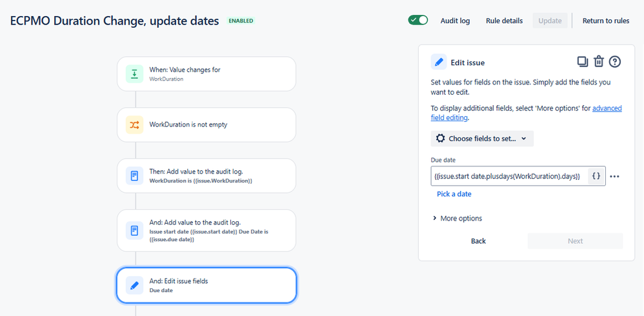Click the pencil icon in Edit issue panel header
Screen dimensions: 644x316
pyautogui.click(x=439, y=63)
